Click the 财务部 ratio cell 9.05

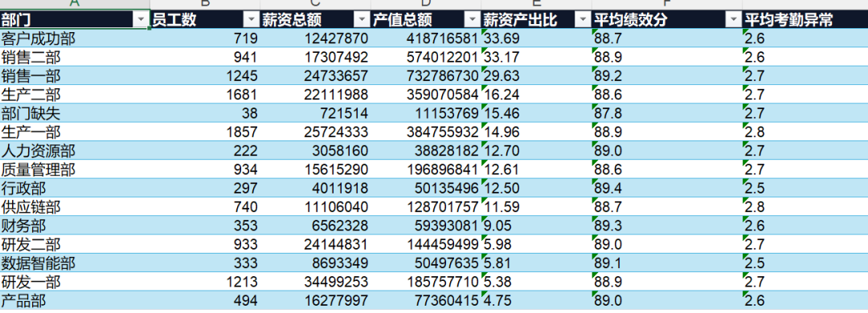536,226
